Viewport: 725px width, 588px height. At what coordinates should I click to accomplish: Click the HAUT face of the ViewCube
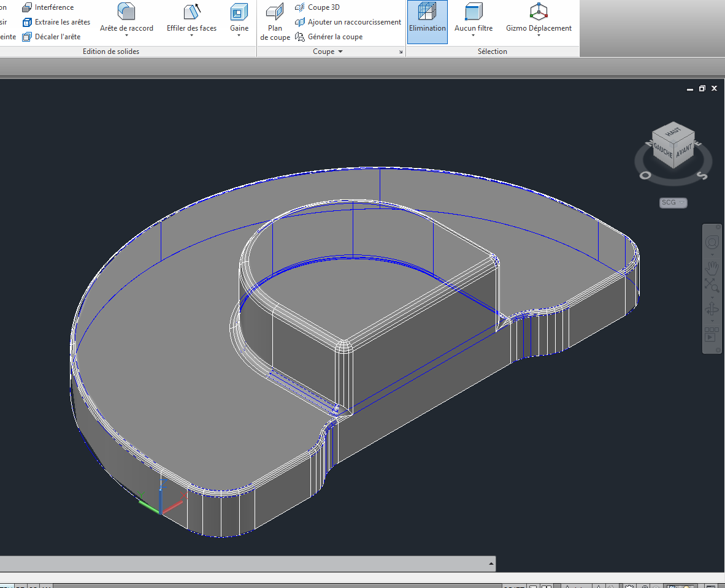coord(673,131)
